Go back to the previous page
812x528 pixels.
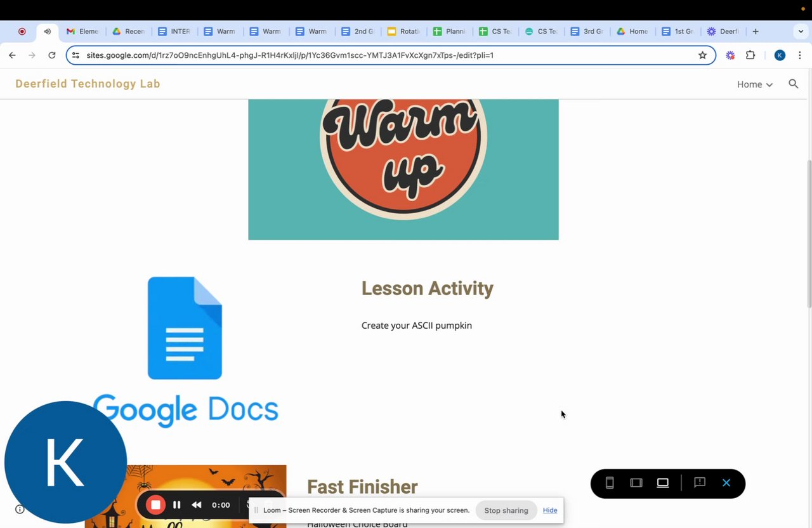coord(12,55)
